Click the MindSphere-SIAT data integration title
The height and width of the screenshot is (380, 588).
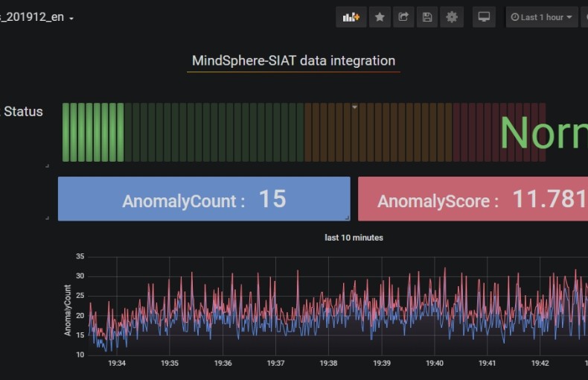pyautogui.click(x=293, y=61)
